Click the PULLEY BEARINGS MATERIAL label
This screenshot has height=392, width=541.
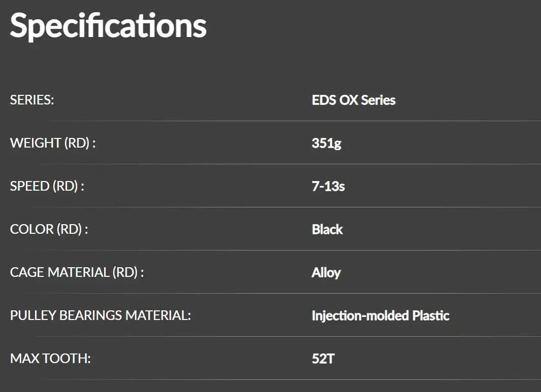click(100, 315)
